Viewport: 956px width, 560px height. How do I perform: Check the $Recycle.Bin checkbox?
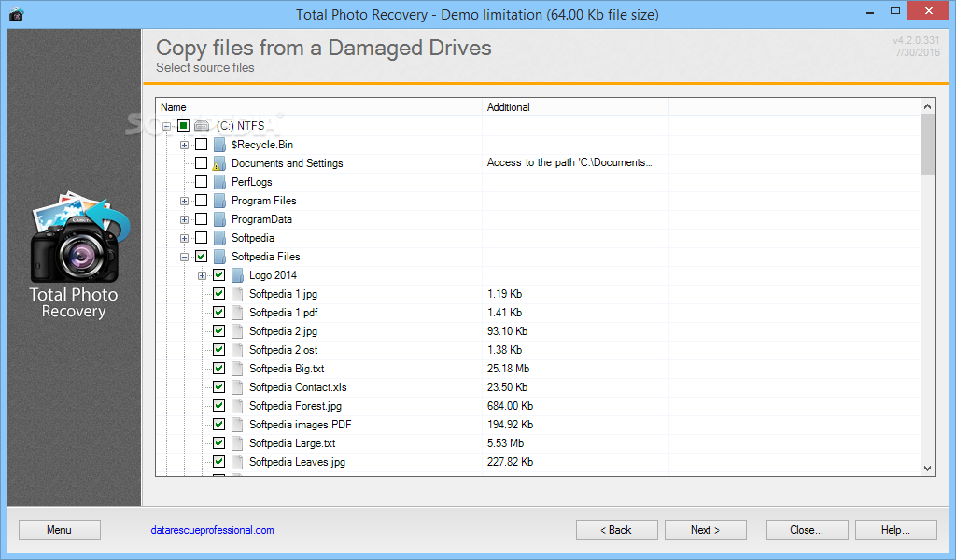coord(202,145)
